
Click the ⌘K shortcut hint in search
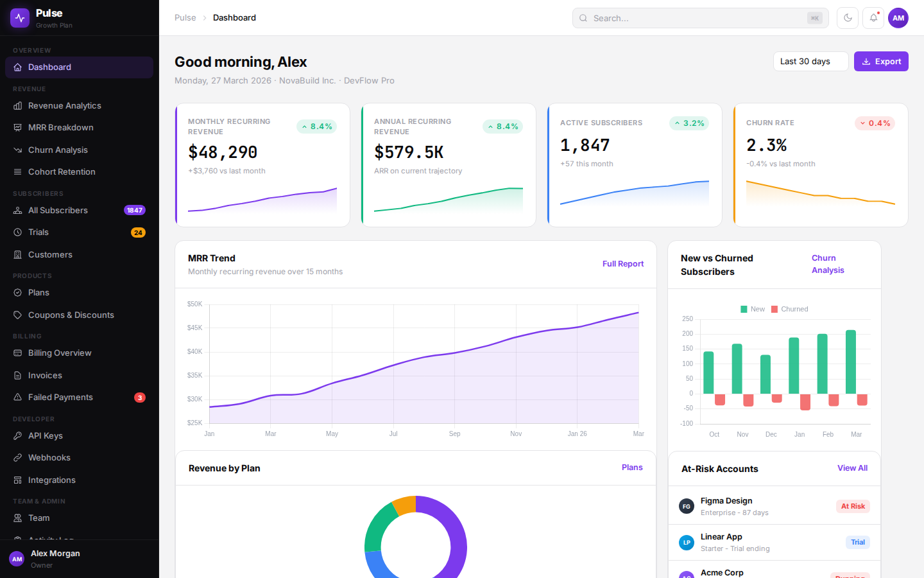814,18
